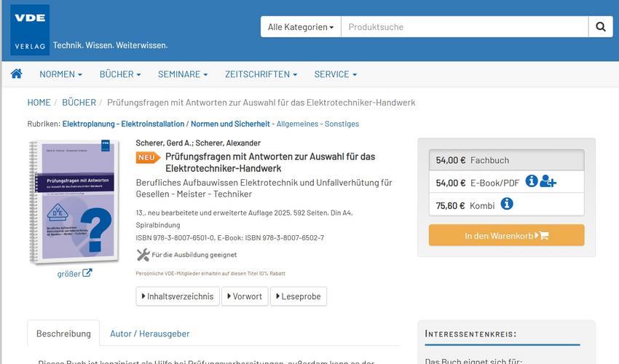Expand the SERVICE menu
The width and height of the screenshot is (619, 364).
point(336,74)
